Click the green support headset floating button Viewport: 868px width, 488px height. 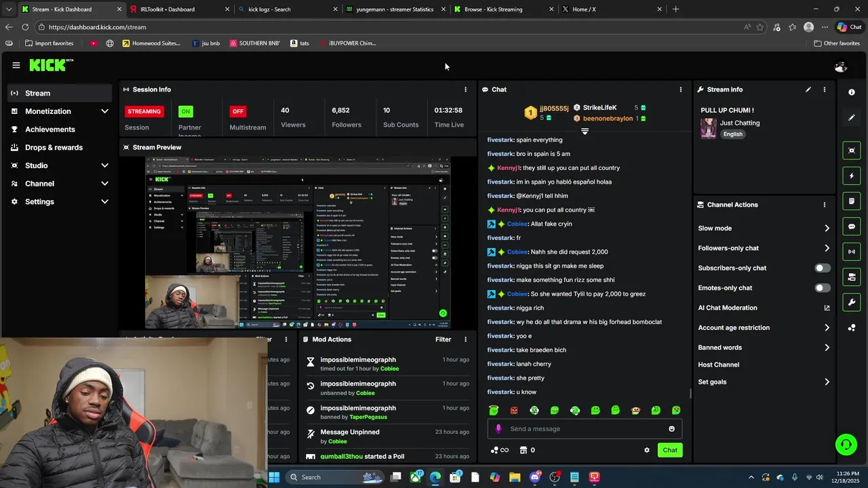pos(846,445)
